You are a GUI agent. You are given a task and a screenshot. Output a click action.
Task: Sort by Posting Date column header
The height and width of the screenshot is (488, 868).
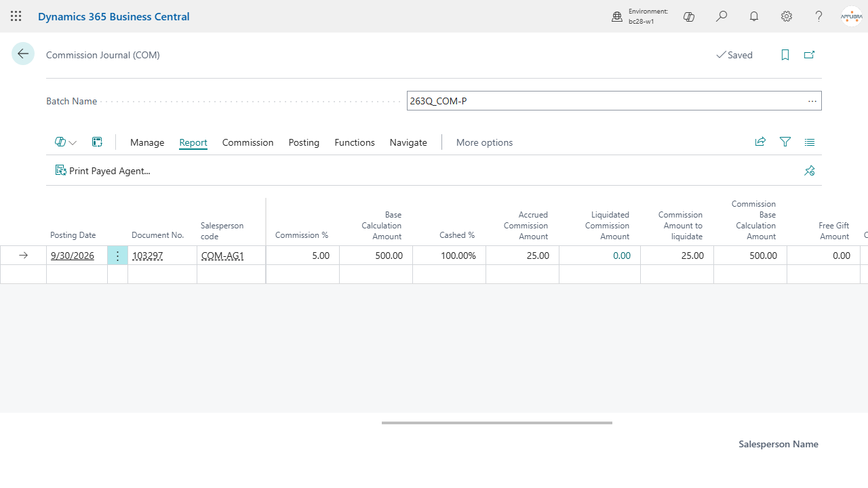(x=73, y=235)
